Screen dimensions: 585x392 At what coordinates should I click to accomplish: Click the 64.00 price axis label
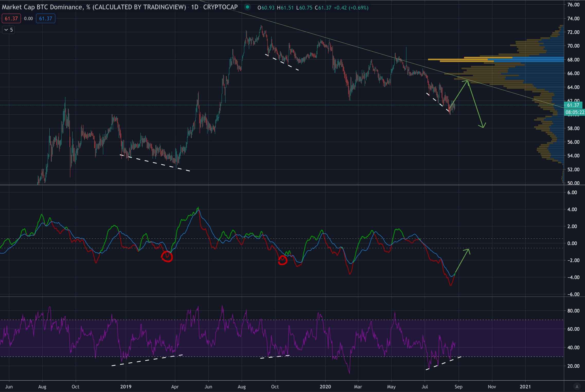pos(573,87)
